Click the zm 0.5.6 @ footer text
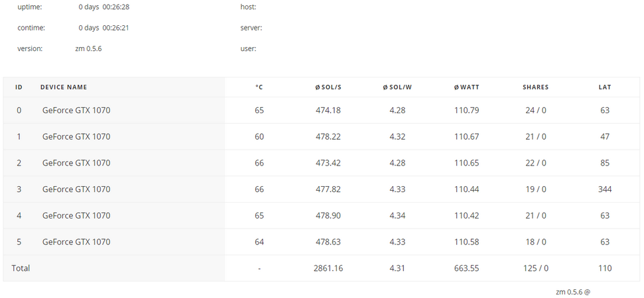The height and width of the screenshot is (298, 644). tap(573, 292)
